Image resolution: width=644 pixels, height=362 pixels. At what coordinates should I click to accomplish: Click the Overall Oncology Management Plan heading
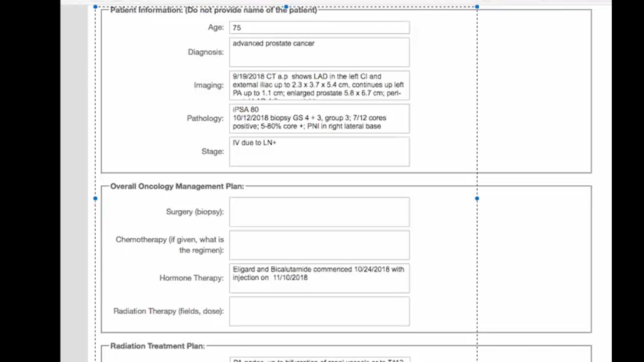177,186
